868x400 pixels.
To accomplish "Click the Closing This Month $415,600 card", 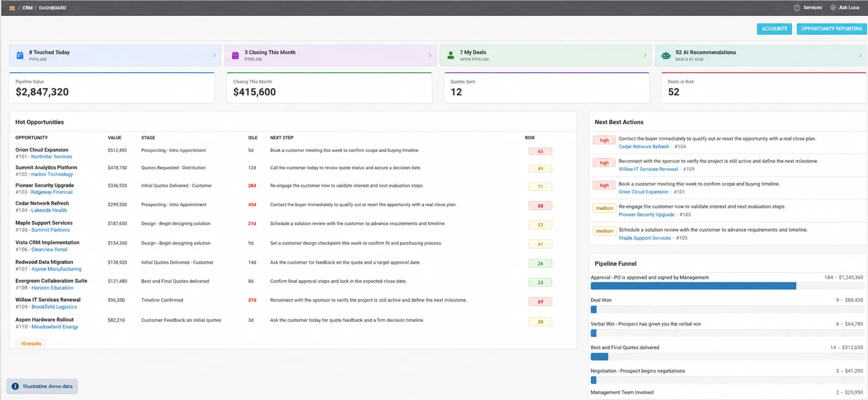I will click(329, 87).
